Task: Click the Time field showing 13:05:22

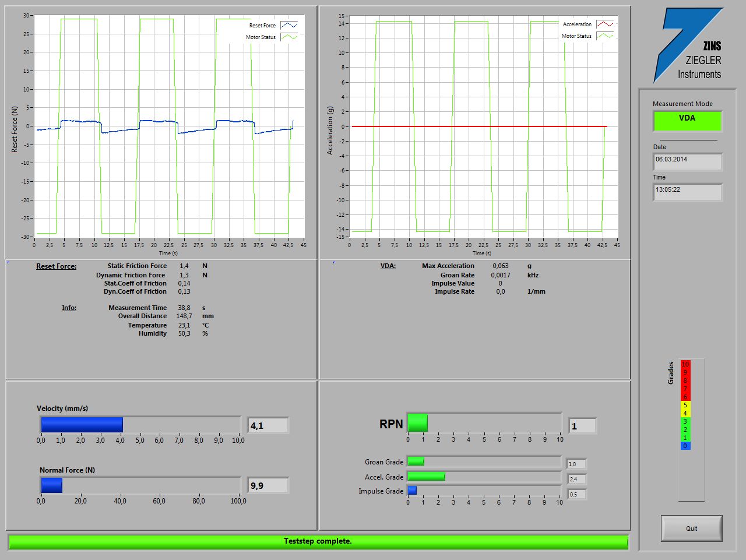Action: (687, 192)
